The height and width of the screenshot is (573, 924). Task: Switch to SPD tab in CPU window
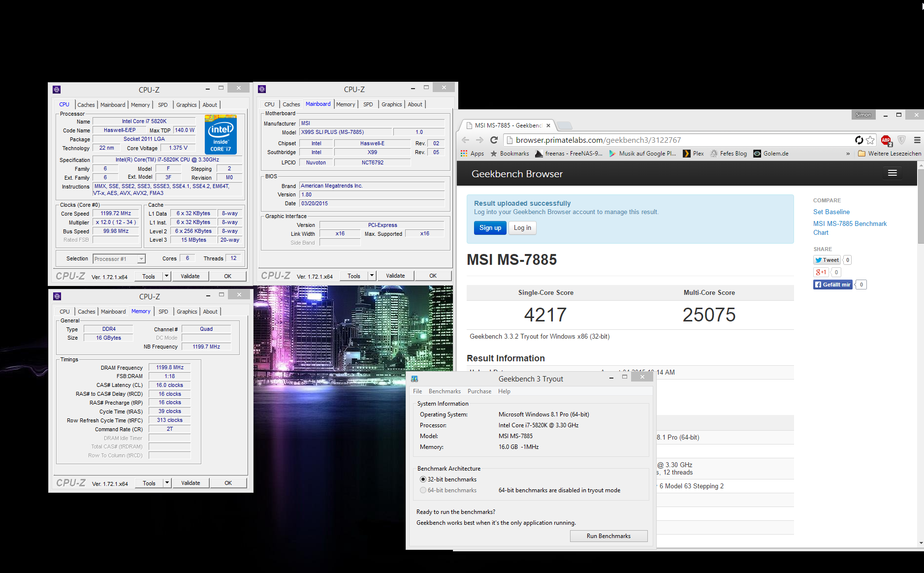(x=163, y=105)
